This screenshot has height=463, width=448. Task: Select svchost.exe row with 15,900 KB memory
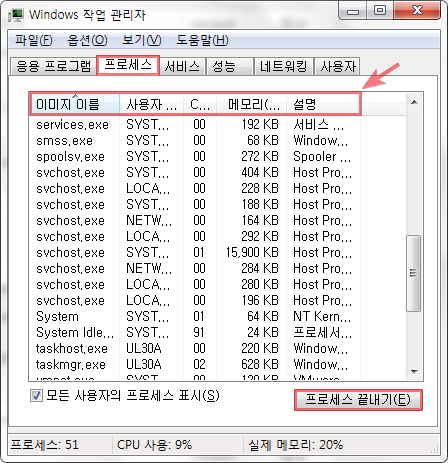[195, 253]
